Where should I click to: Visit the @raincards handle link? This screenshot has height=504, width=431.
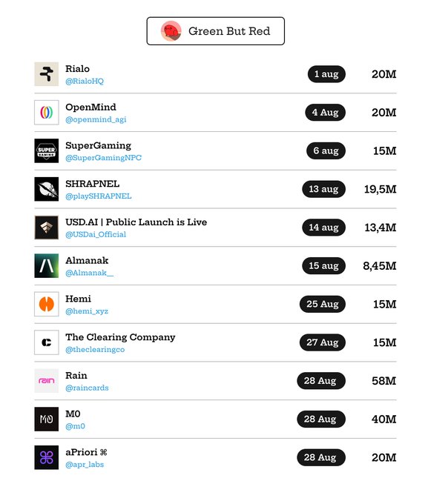87,388
